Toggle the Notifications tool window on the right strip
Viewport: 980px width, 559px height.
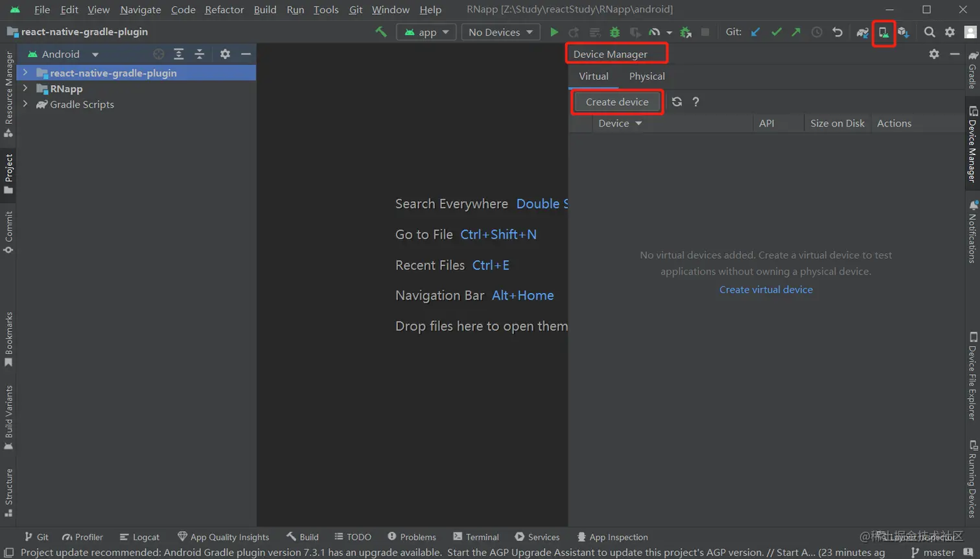coord(972,232)
